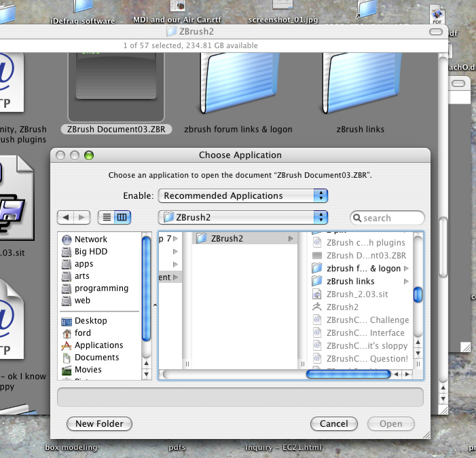Click the back navigation arrow
Image resolution: width=476 pixels, height=458 pixels.
pos(65,217)
